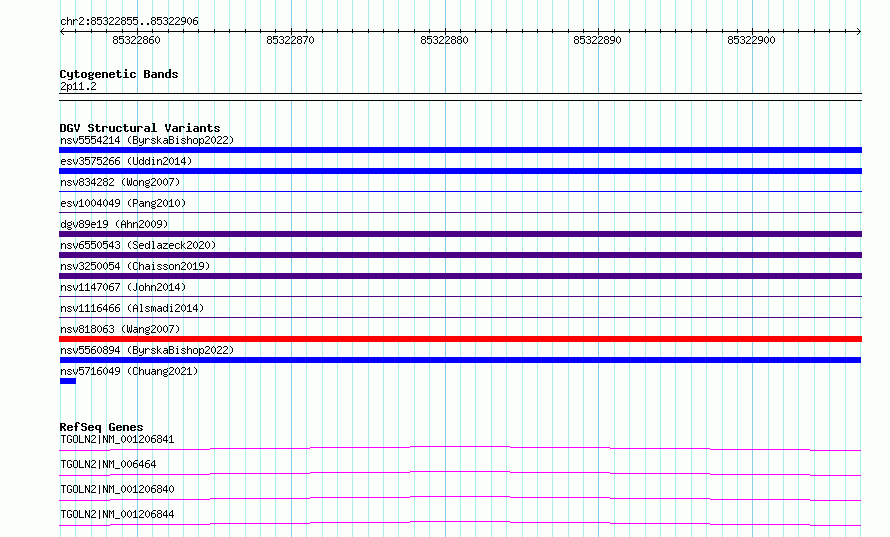Click the purple bar under dgv89e19
This screenshot has width=890, height=537.
460,234
